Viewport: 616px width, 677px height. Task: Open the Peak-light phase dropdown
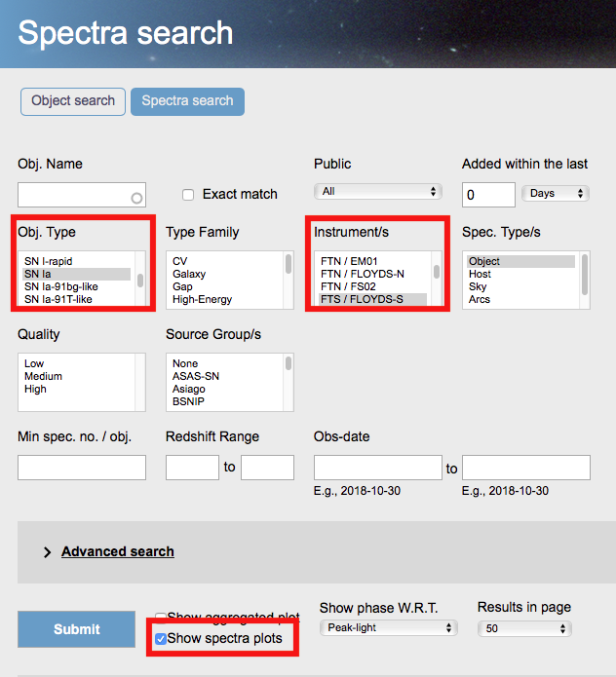click(388, 627)
